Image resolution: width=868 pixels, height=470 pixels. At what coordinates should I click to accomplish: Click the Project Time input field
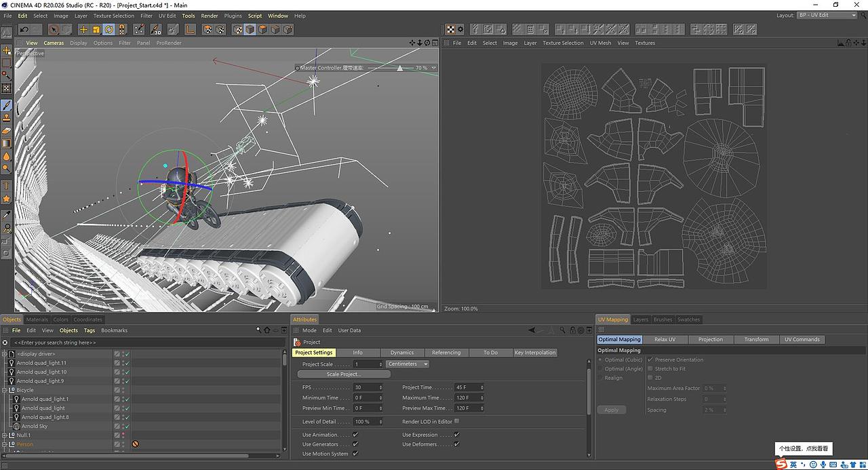tap(468, 387)
